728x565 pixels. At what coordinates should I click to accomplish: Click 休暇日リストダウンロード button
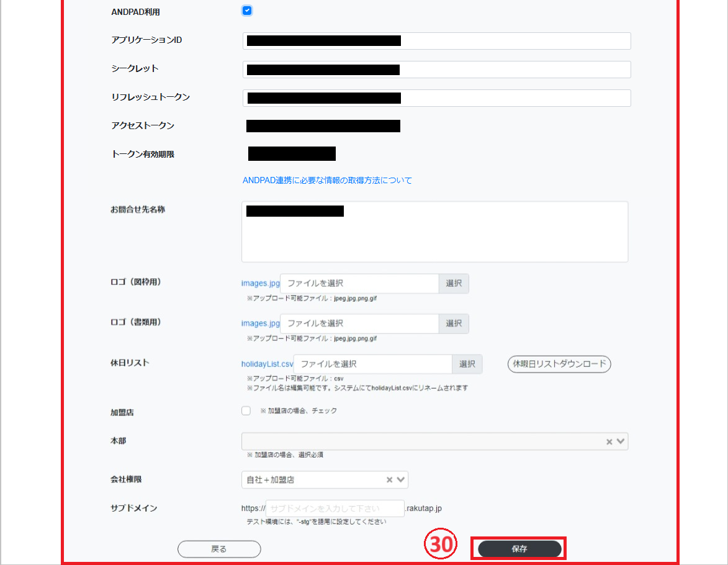[559, 364]
